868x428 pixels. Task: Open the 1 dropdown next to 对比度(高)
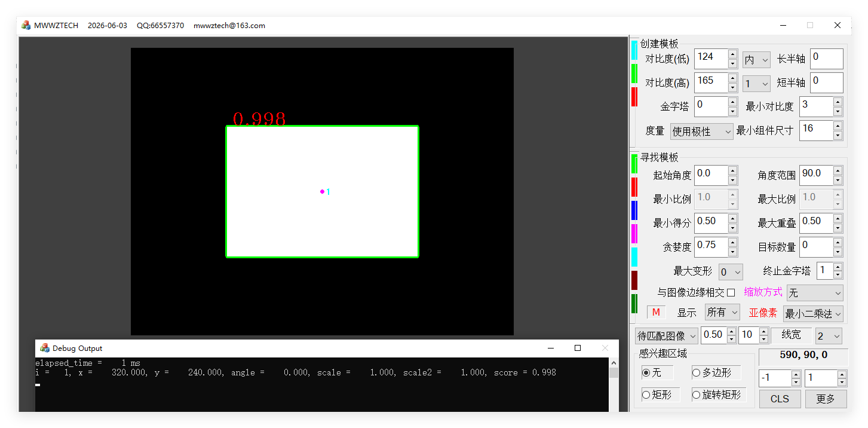pyautogui.click(x=756, y=84)
